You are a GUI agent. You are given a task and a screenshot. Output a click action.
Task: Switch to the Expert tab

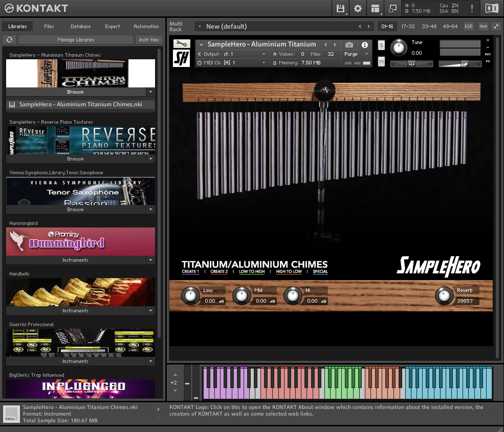(x=112, y=27)
